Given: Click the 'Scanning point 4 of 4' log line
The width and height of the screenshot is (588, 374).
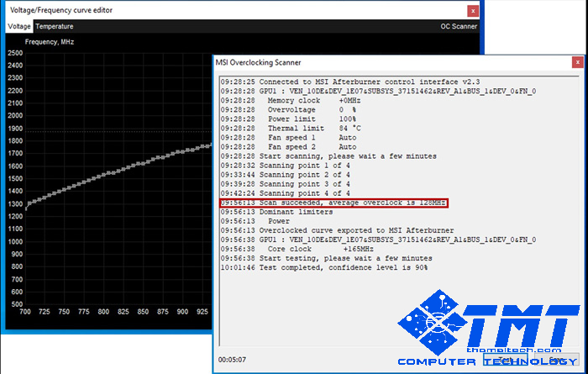Looking at the screenshot, I should (286, 193).
